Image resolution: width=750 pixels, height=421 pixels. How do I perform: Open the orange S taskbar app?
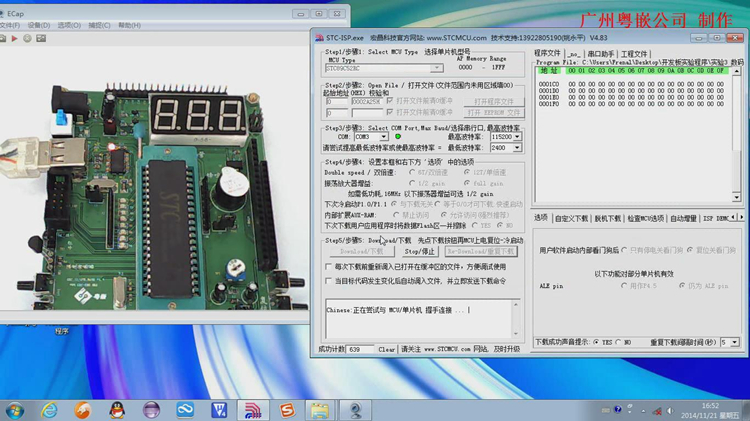point(287,410)
